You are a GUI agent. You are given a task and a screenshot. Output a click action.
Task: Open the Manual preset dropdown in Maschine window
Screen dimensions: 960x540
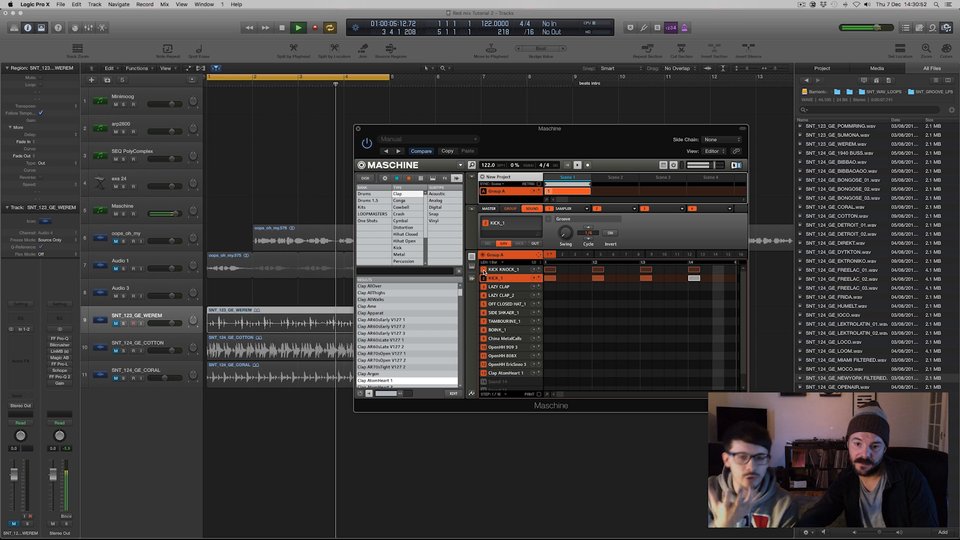[427, 139]
